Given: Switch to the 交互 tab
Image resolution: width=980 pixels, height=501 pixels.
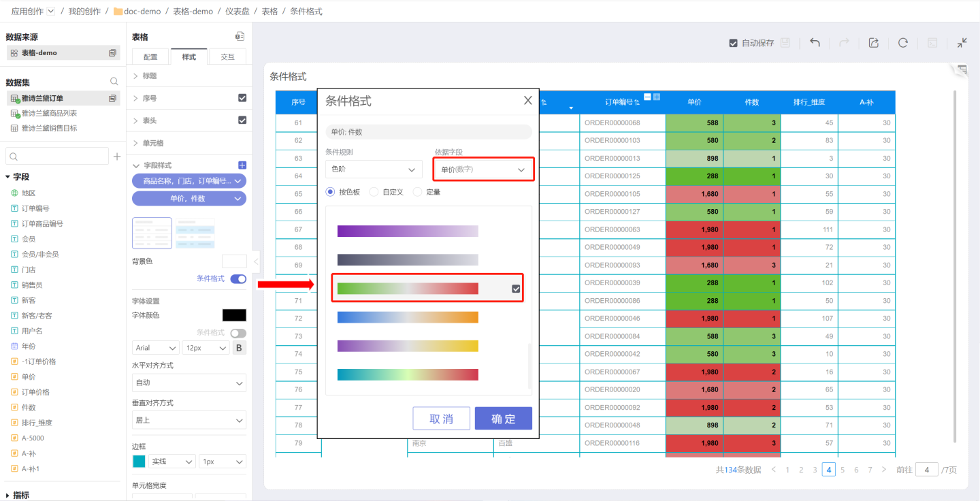Looking at the screenshot, I should click(x=227, y=57).
